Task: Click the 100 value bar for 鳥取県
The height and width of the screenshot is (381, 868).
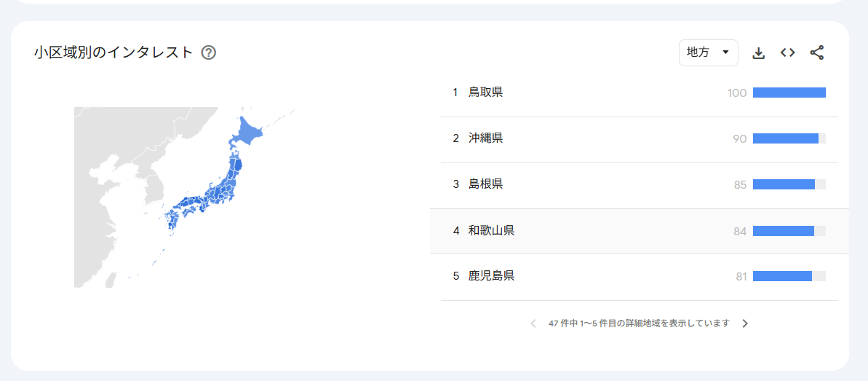Action: tap(789, 93)
